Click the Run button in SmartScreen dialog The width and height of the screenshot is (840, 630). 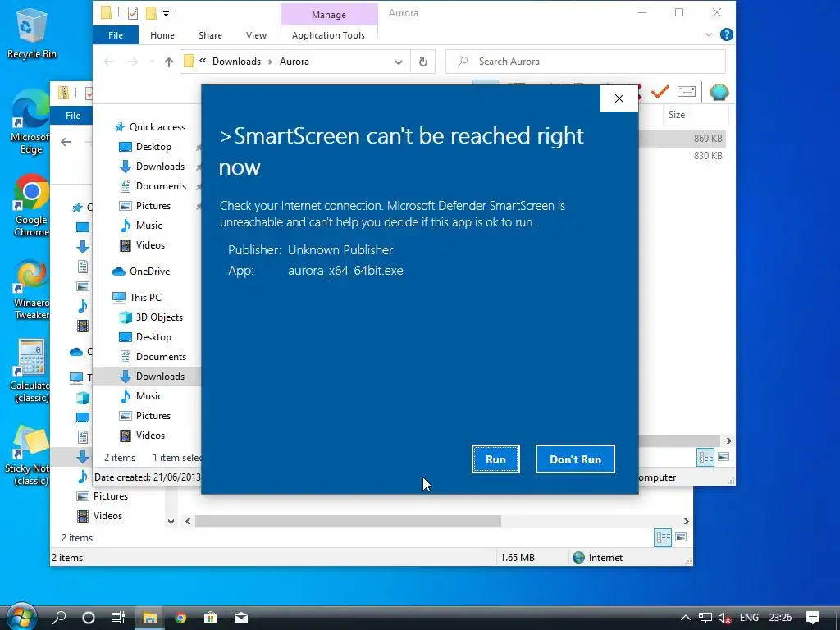tap(495, 459)
